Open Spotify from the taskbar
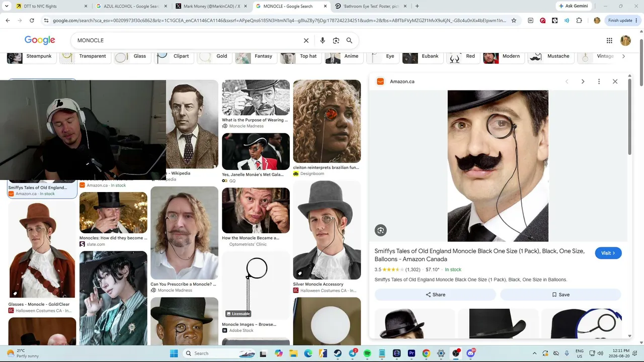The height and width of the screenshot is (362, 644). pos(367,353)
